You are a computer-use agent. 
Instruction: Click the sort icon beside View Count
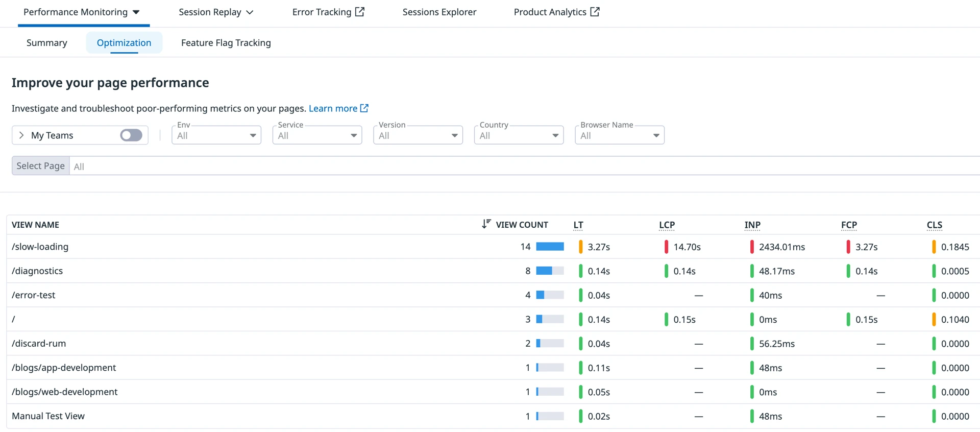486,224
